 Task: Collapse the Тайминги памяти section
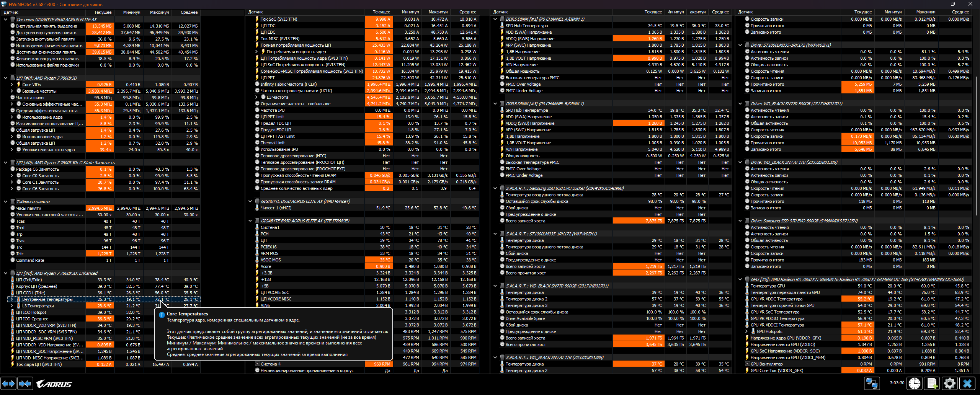click(x=6, y=202)
